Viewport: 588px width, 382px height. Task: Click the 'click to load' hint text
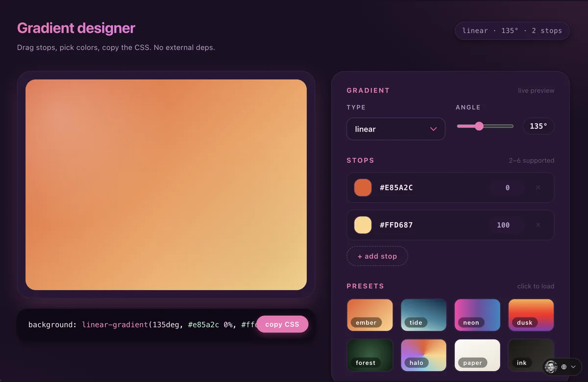[536, 286]
